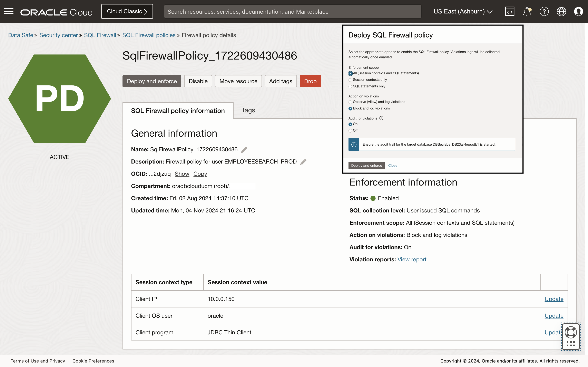Choose Observe (Allow) and log violations
Screen dimensions: 588x367
pyautogui.click(x=350, y=102)
